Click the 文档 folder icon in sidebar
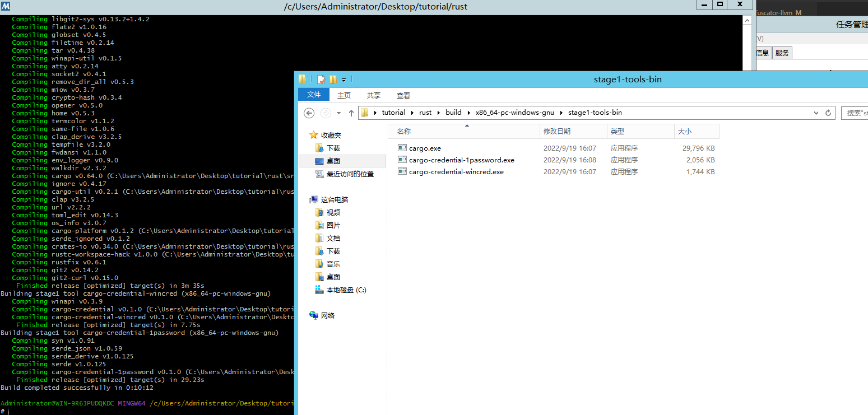The image size is (868, 415). pos(319,238)
